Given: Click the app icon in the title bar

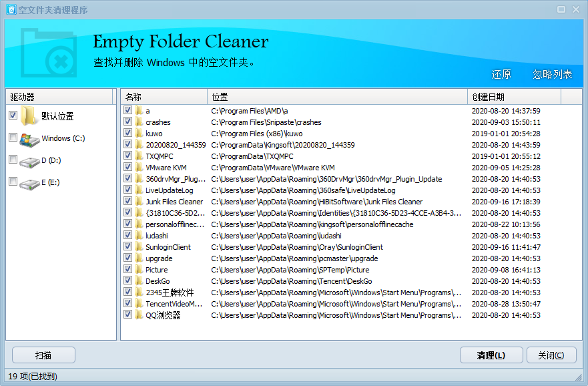Looking at the screenshot, I should [11, 9].
